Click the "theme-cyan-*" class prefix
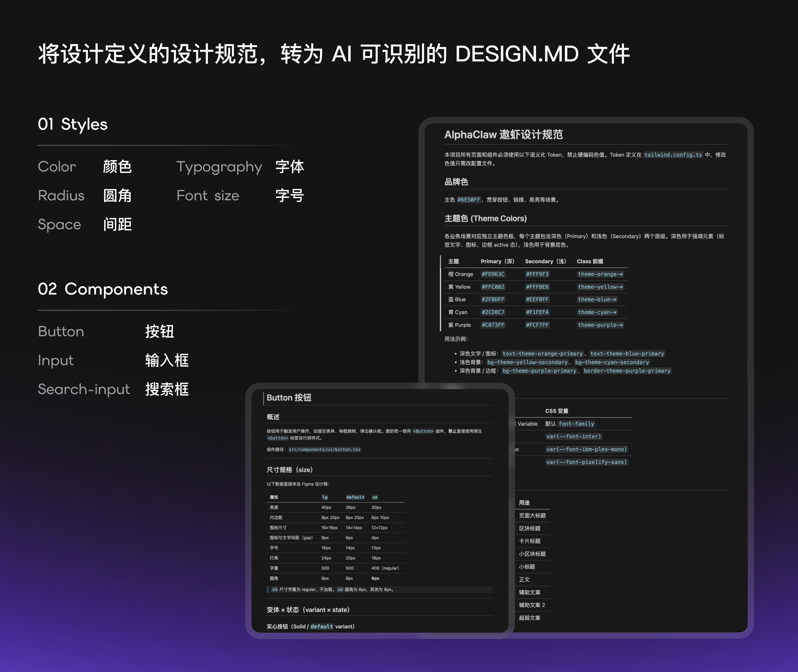 pyautogui.click(x=597, y=312)
